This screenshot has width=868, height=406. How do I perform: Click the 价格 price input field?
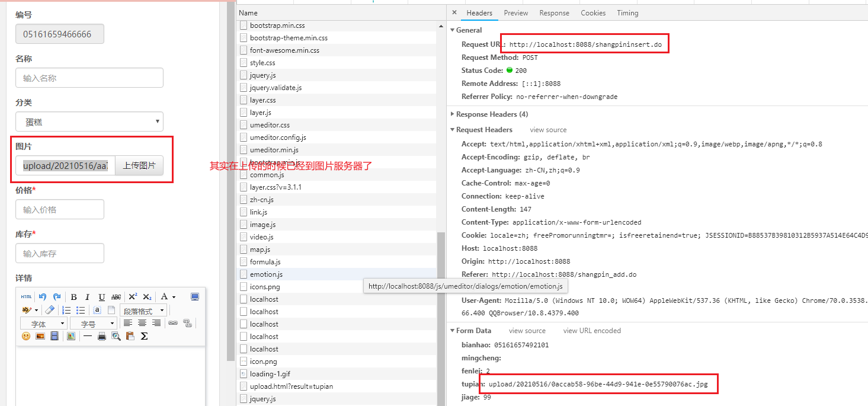click(x=60, y=209)
